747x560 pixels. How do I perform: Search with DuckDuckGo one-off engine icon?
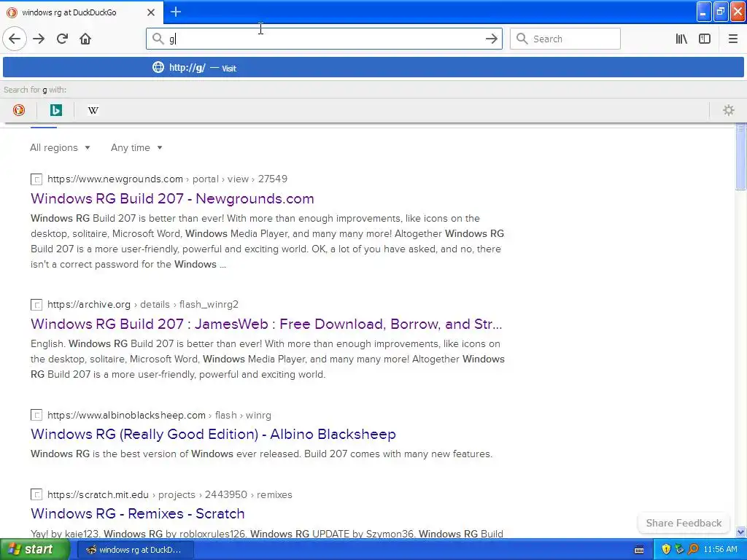coord(18,110)
